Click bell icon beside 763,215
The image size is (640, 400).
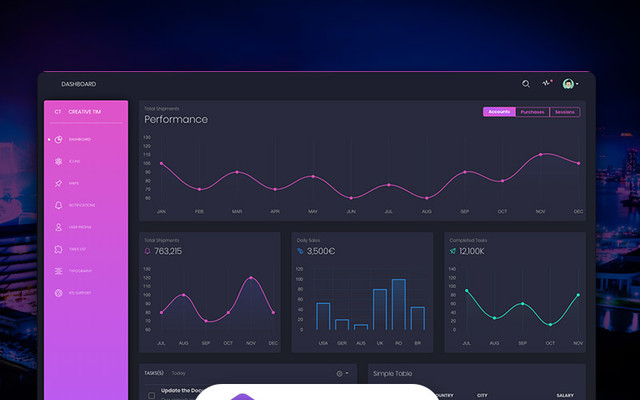(x=147, y=251)
